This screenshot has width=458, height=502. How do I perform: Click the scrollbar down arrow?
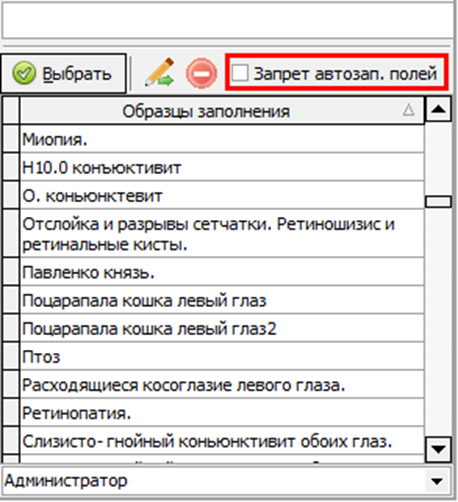click(x=438, y=449)
